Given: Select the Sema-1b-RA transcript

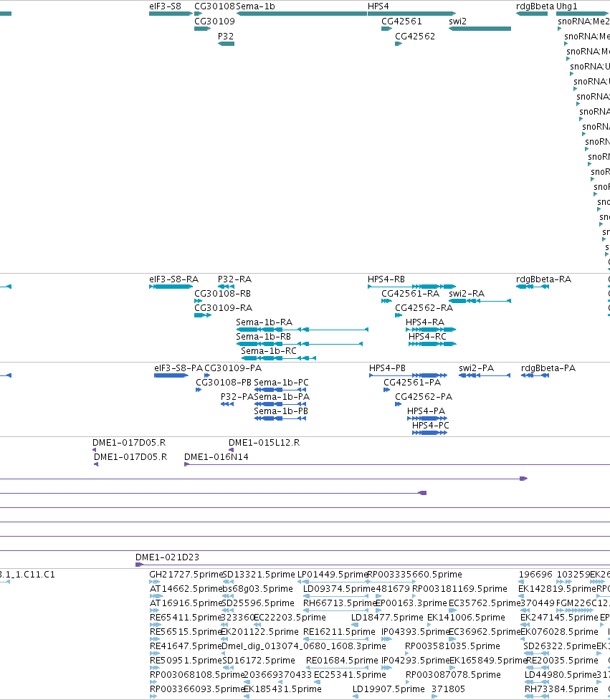Looking at the screenshot, I should coord(302,330).
